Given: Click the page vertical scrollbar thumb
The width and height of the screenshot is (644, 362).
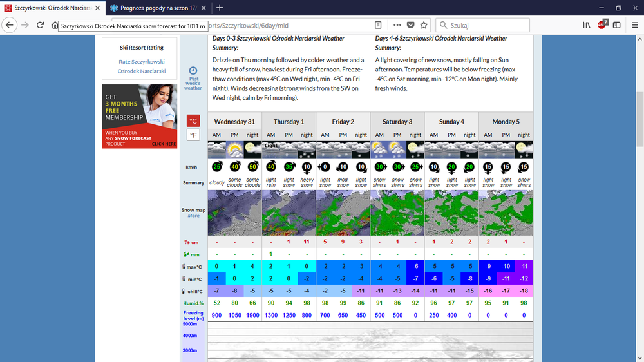Looking at the screenshot, I should point(639,119).
